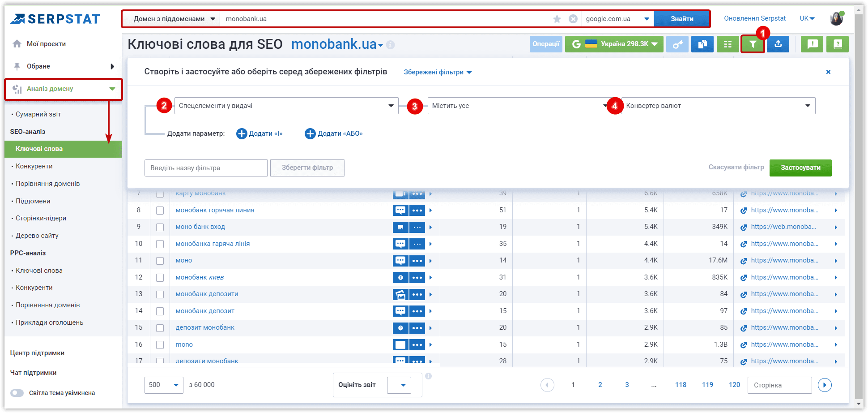This screenshot has height=413, width=868.
Task: Tick the checkbox for 'монобанк депозити'
Action: coord(160,294)
